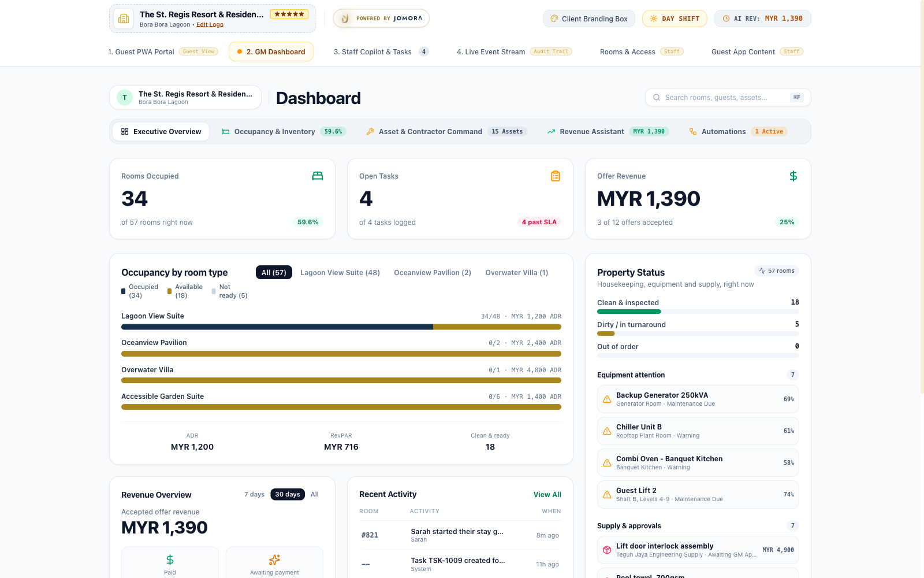Viewport: 924px width, 578px height.
Task: Switch revenue range to All
Action: pyautogui.click(x=315, y=494)
